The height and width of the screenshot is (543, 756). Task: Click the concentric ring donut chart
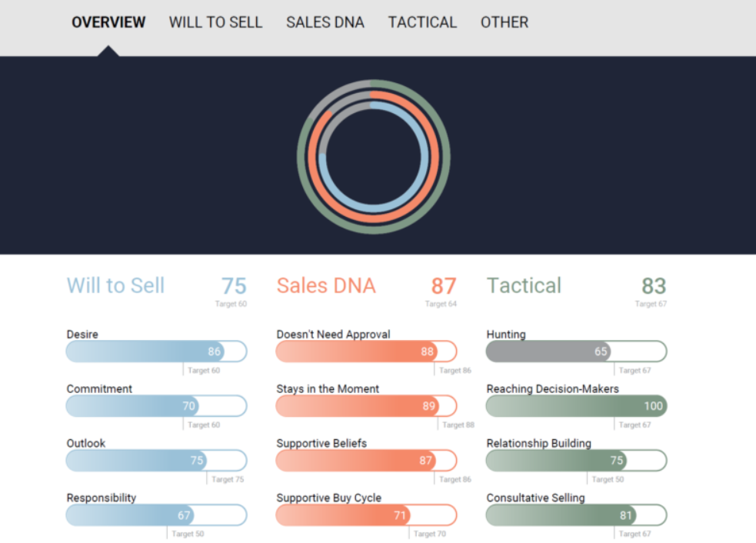tap(374, 157)
